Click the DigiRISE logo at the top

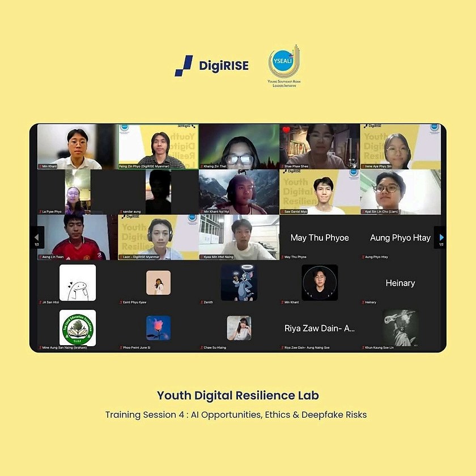click(211, 66)
